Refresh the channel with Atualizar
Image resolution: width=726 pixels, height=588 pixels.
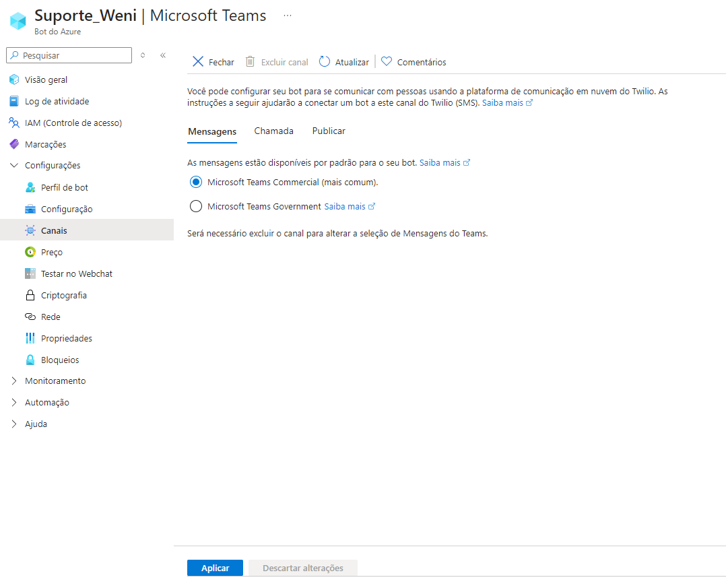[x=344, y=61]
